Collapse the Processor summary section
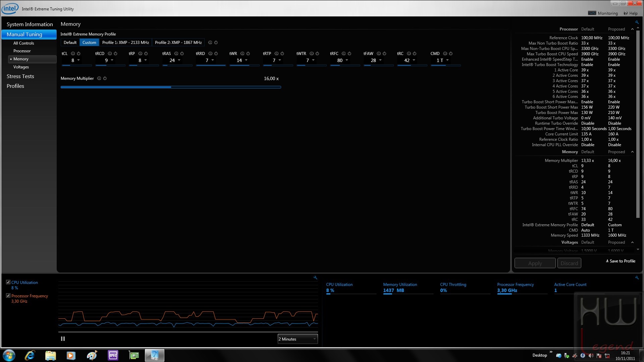 (632, 29)
